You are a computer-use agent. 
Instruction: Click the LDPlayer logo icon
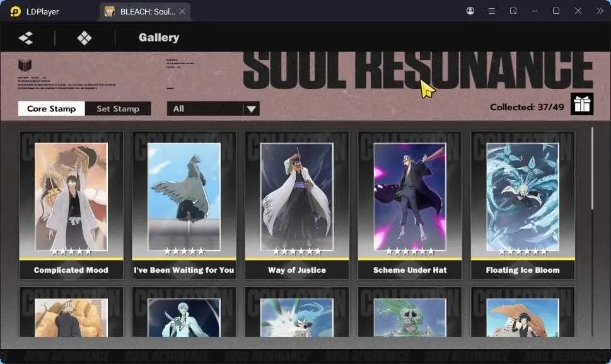(16, 11)
